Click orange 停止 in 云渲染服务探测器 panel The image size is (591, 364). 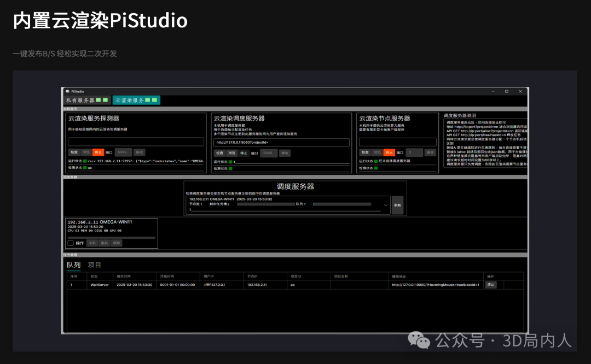click(99, 152)
